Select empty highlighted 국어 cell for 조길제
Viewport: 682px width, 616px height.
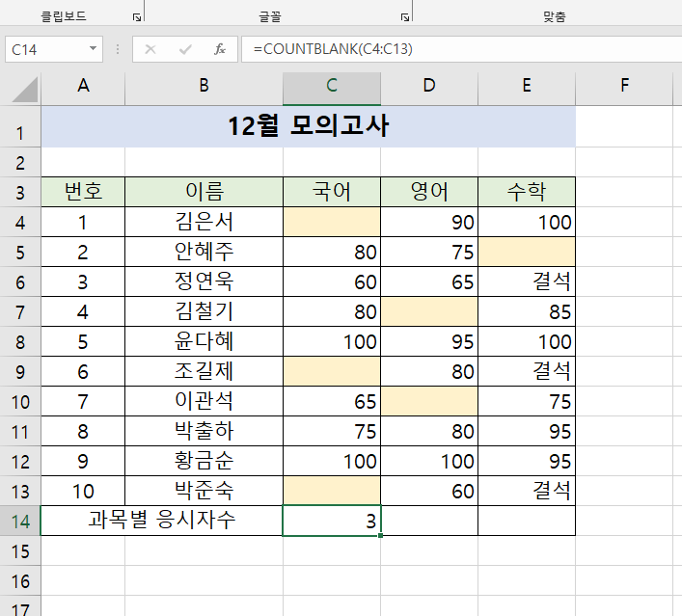tap(332, 371)
